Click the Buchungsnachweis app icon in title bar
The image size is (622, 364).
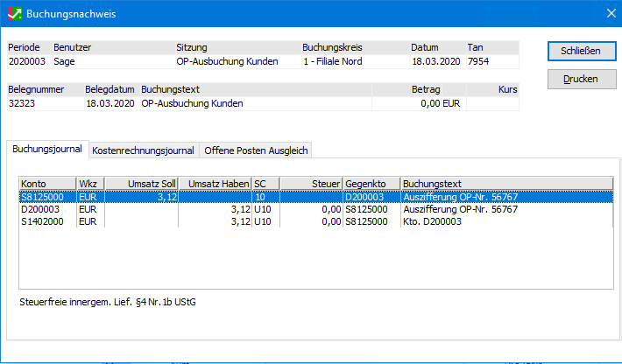(13, 14)
